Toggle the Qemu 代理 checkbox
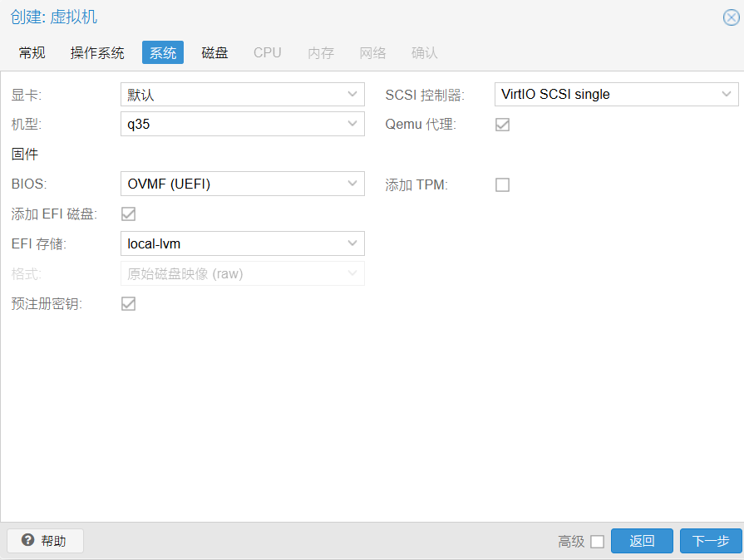744x560 pixels. pyautogui.click(x=502, y=125)
